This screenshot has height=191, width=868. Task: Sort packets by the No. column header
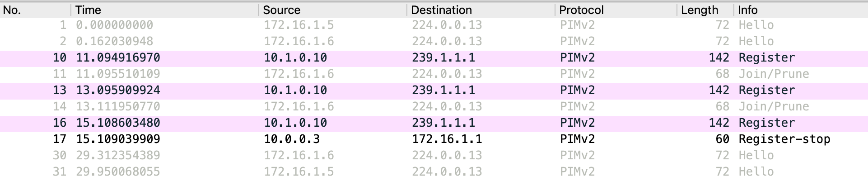[x=12, y=10]
